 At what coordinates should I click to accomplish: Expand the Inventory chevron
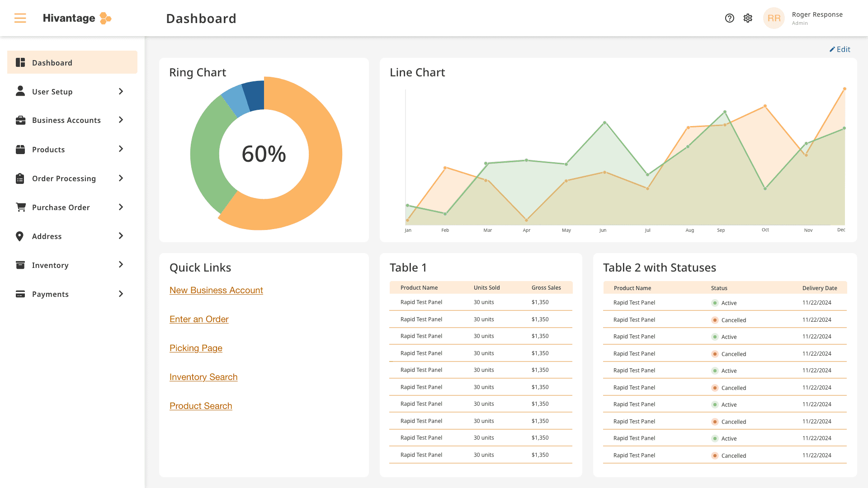(x=121, y=265)
